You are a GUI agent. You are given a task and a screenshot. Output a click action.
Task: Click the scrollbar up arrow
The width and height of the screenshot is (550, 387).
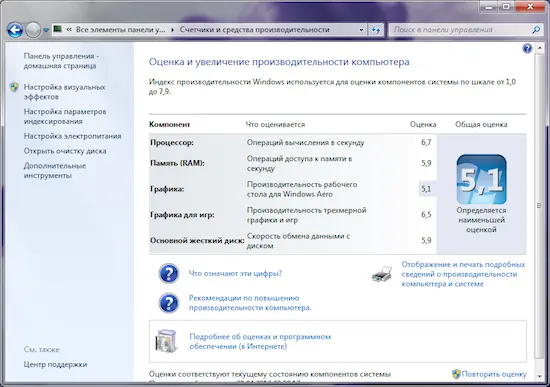tap(539, 48)
